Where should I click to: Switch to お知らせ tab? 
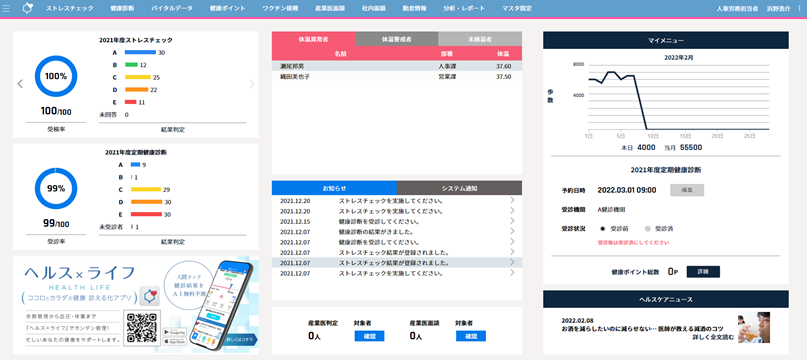pyautogui.click(x=334, y=188)
